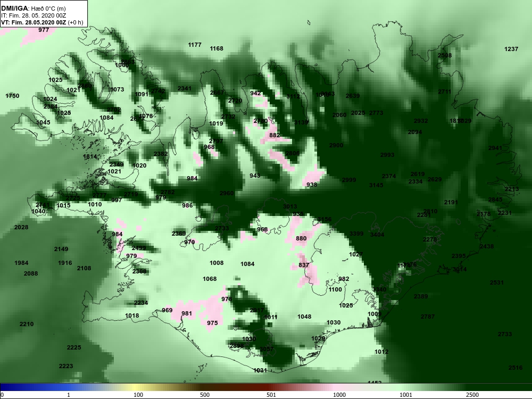The height and width of the screenshot is (399, 532).
Task: Click the map value 938
Action: click(x=311, y=185)
